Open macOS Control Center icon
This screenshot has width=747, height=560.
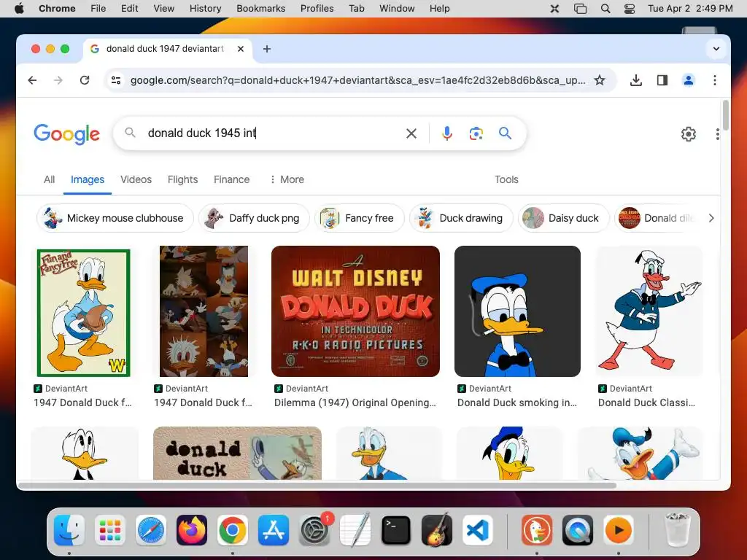[630, 9]
